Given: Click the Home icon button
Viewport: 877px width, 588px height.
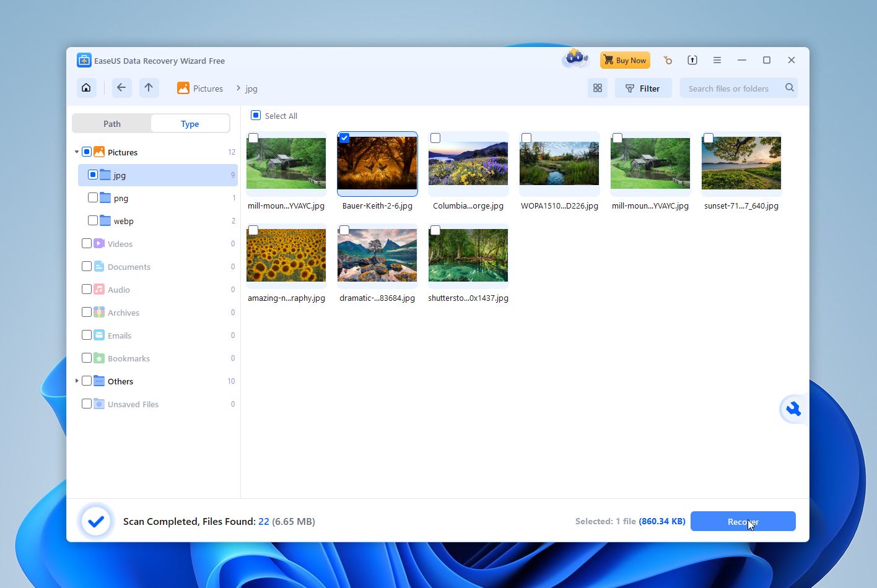Looking at the screenshot, I should pyautogui.click(x=87, y=88).
